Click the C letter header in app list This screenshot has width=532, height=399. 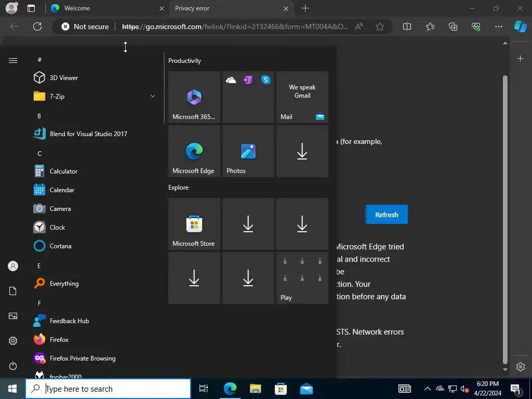pos(39,154)
